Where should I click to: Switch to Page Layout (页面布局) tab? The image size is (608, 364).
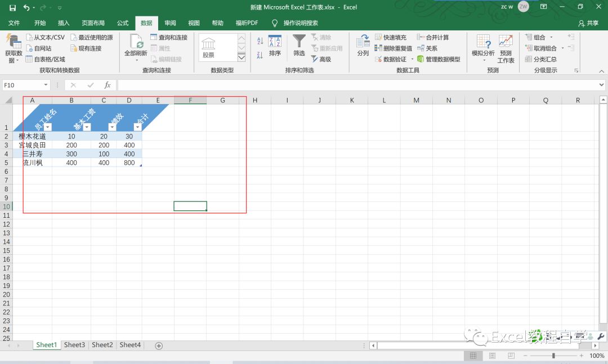[93, 23]
